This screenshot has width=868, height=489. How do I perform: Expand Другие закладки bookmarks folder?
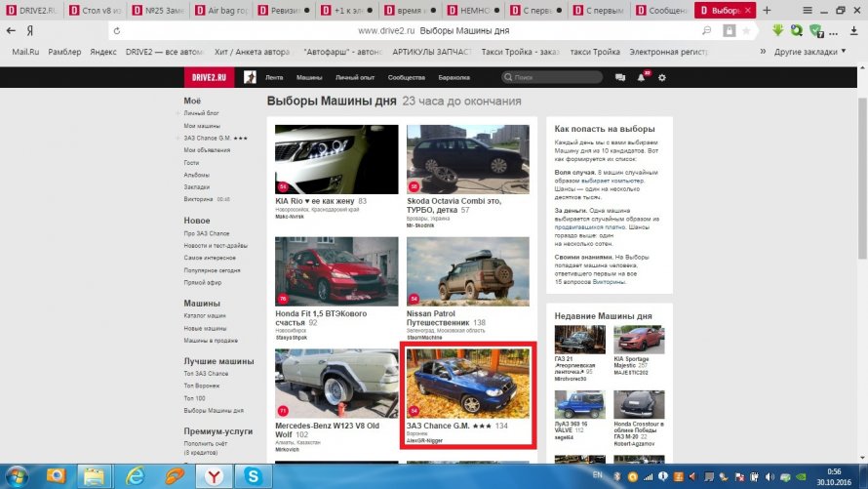pyautogui.click(x=809, y=52)
